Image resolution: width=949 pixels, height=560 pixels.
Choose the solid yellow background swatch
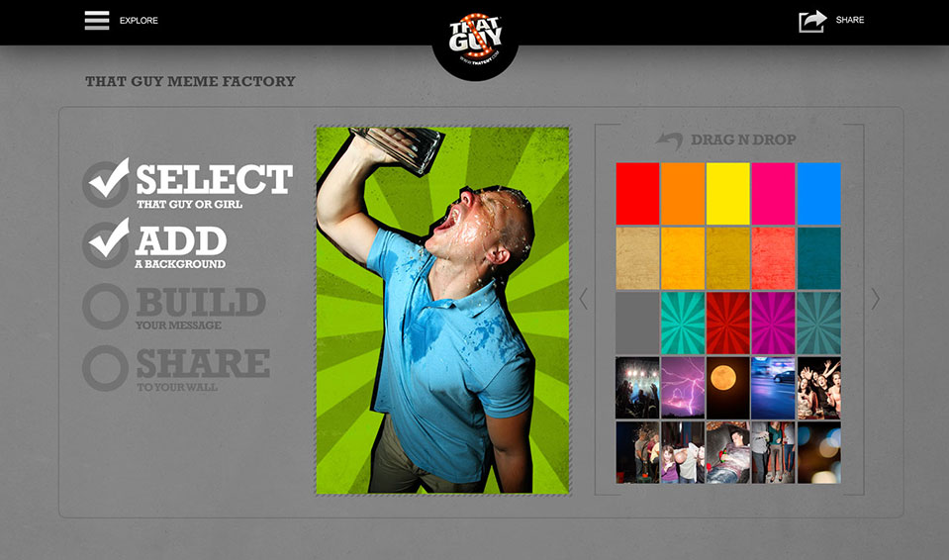(728, 194)
